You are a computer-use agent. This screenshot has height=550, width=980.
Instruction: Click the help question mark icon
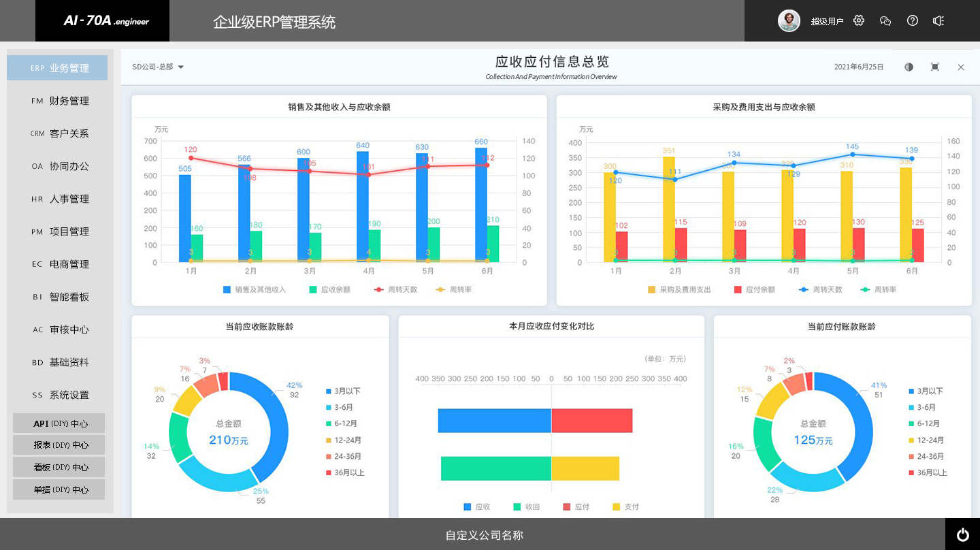913,20
